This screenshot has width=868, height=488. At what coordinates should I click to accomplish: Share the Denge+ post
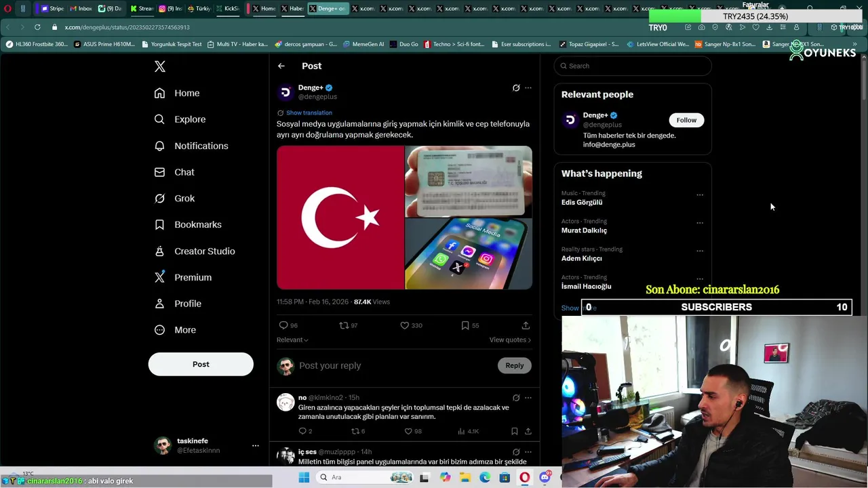pos(526,325)
